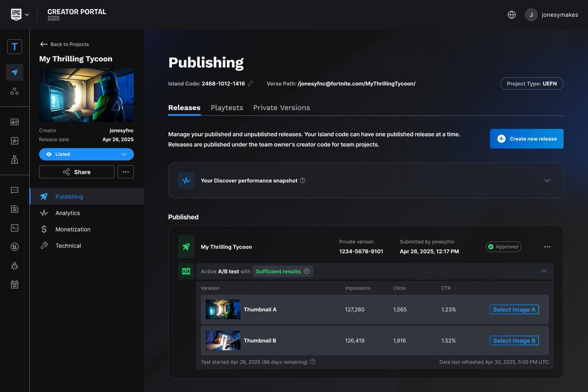Collapse the active A/B test panel
This screenshot has width=588, height=392.
click(543, 271)
